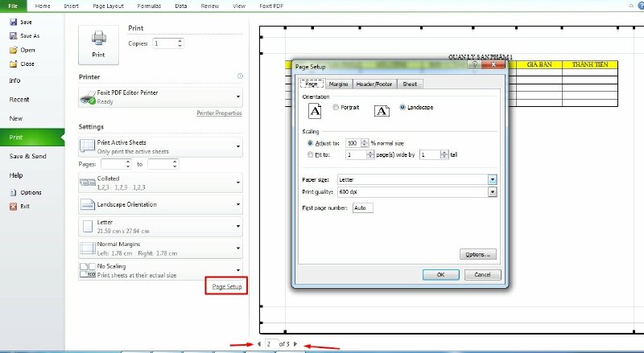
Task: Expand the Normal Margins dropdown
Action: point(238,248)
